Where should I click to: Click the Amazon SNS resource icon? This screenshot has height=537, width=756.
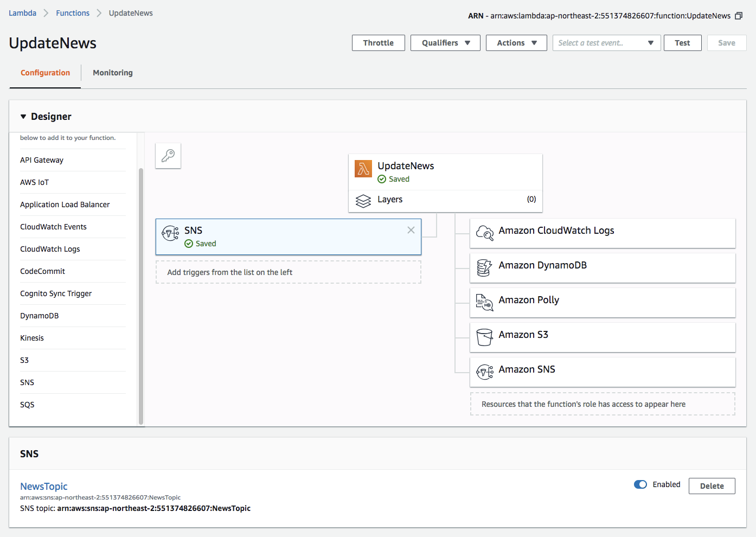point(485,372)
